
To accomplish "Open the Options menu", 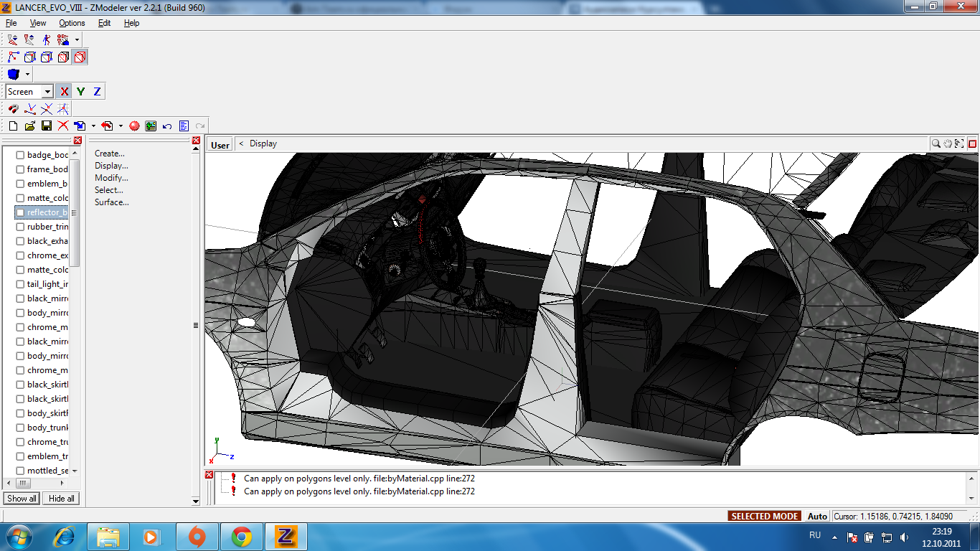I will 72,23.
